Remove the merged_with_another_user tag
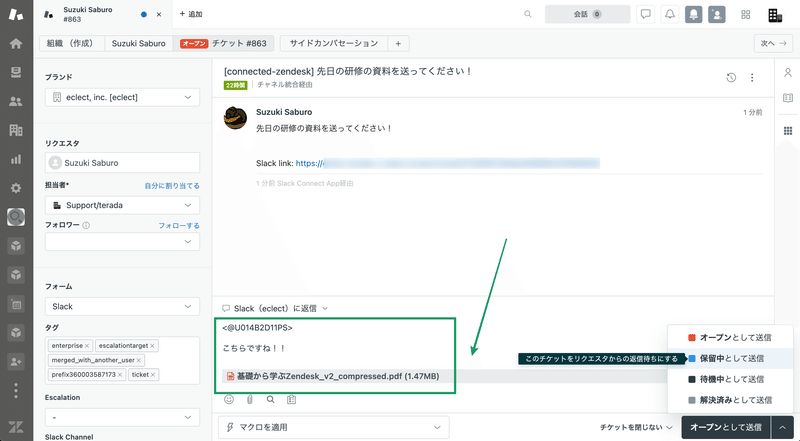The height and width of the screenshot is (441, 800). click(x=138, y=360)
